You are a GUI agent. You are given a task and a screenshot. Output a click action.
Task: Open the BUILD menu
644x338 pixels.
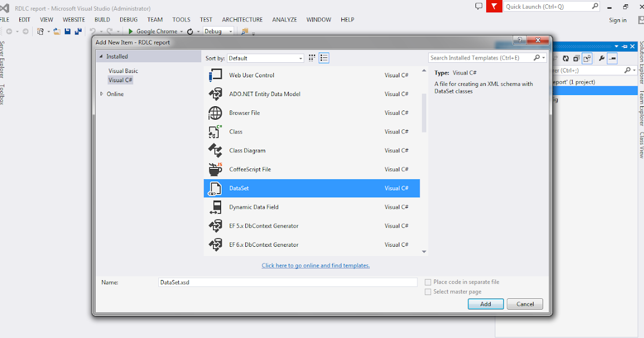(x=102, y=19)
